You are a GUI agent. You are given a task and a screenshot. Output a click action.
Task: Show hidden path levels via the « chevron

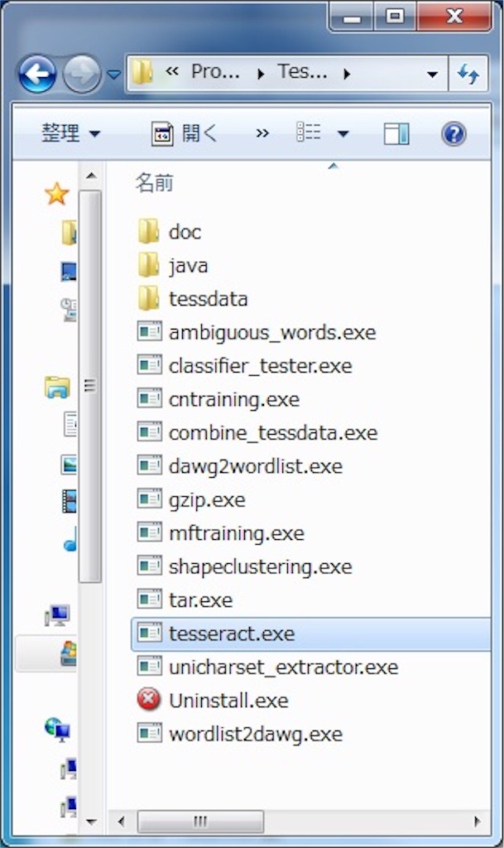coord(172,71)
